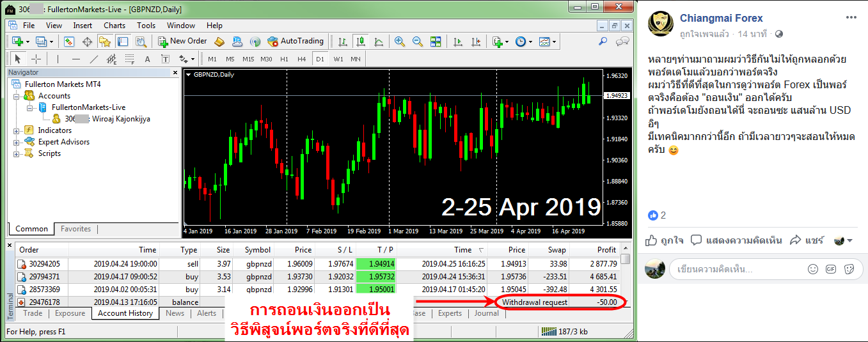Switch chart to bar chart
The width and height of the screenshot is (868, 342).
click(343, 42)
